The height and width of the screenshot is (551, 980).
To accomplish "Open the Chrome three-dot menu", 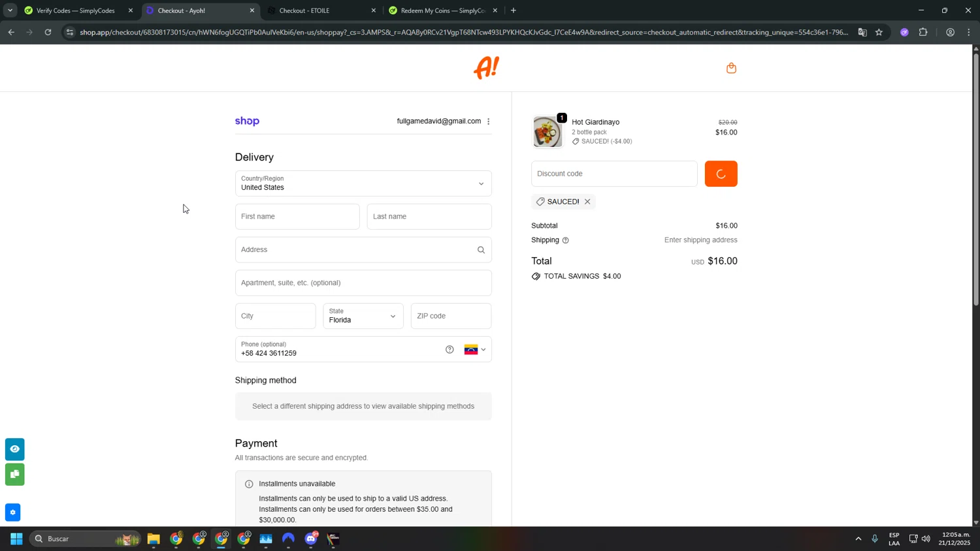I will (x=969, y=32).
